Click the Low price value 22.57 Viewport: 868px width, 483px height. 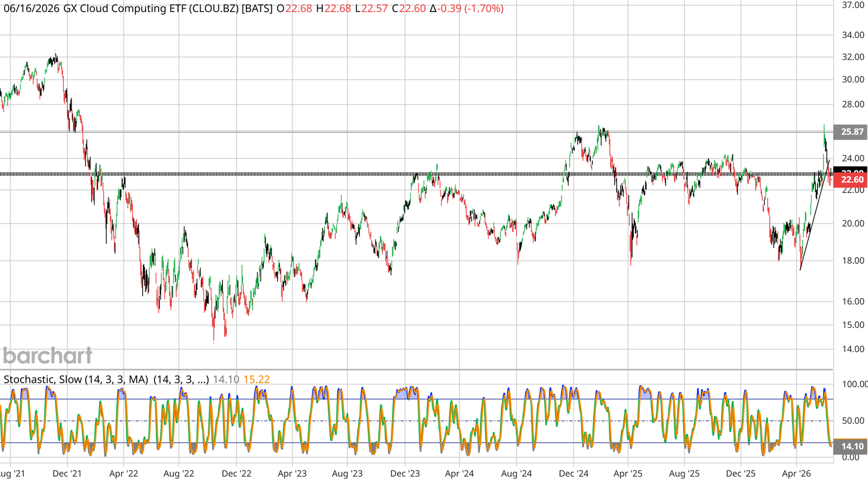click(x=374, y=9)
